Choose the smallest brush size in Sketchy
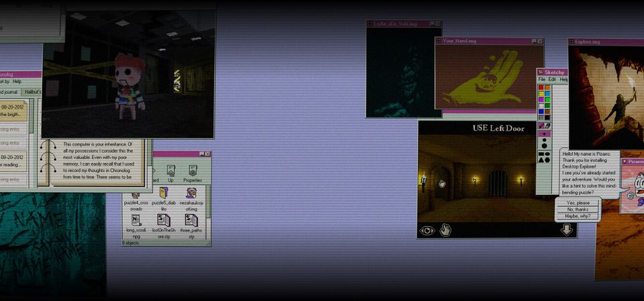Viewport: 644px width, 301px height. 544,134
